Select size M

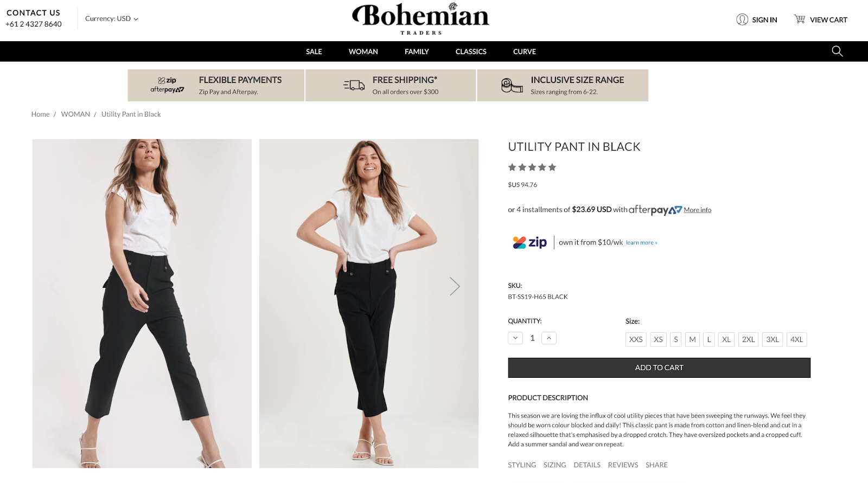point(692,339)
